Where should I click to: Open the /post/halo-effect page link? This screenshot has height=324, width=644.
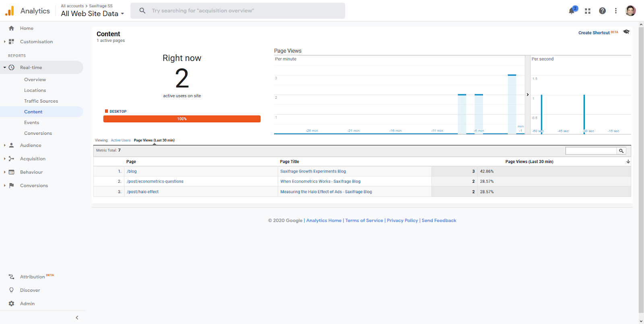142,192
